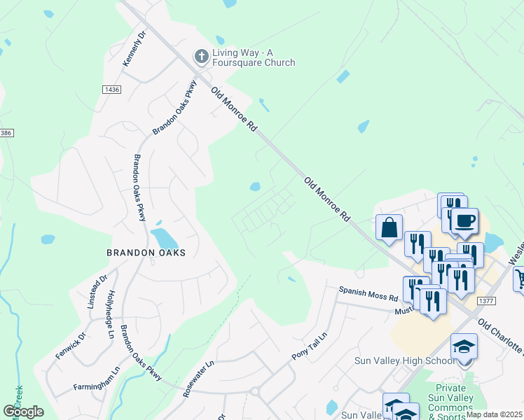Viewport: 524px width, 420px height.
Task: Click the 1377 route shield
Action: pyautogui.click(x=486, y=301)
